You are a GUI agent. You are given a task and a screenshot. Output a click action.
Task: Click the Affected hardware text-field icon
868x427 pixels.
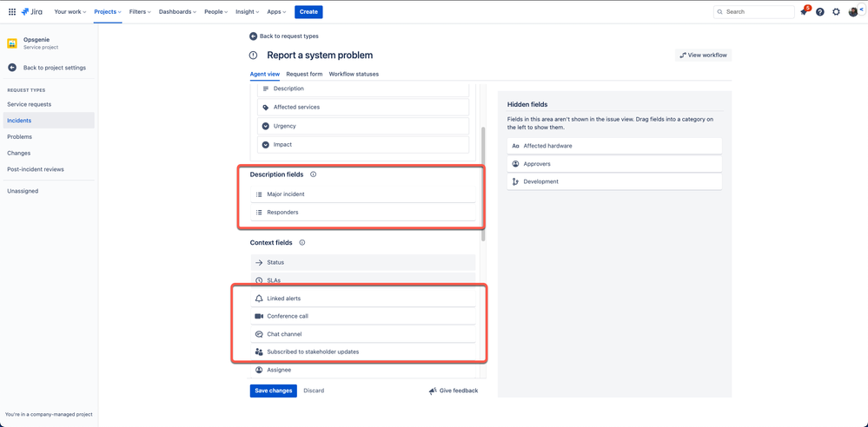[515, 146]
